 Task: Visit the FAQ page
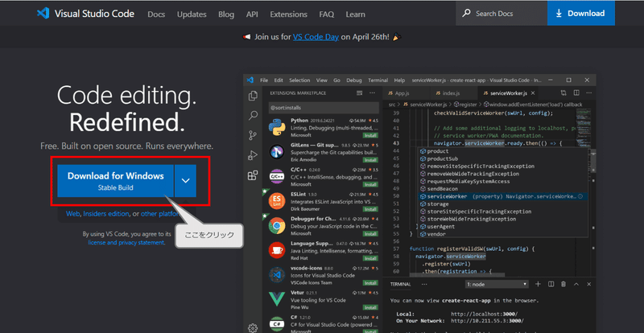coord(326,14)
